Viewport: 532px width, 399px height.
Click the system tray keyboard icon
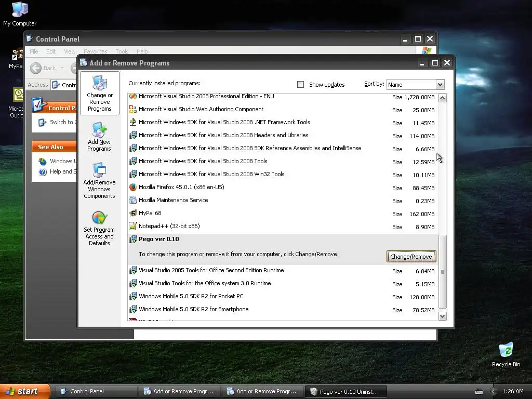click(478, 392)
